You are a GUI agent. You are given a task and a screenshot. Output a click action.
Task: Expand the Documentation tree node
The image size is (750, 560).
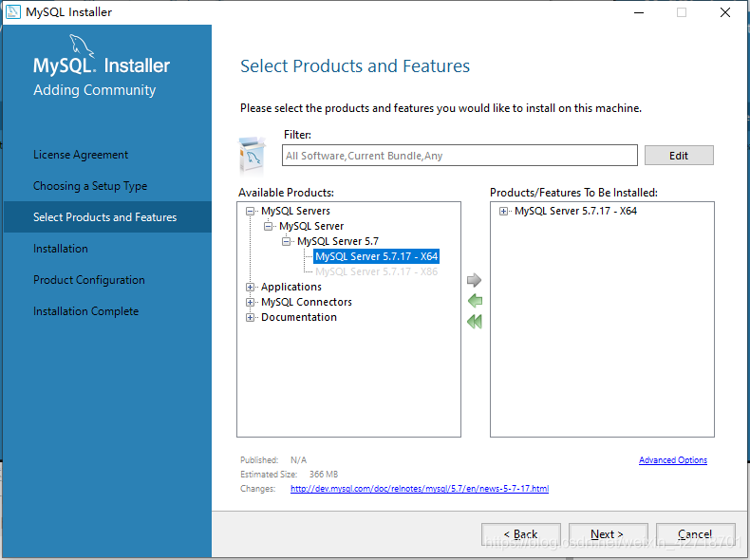coord(250,318)
